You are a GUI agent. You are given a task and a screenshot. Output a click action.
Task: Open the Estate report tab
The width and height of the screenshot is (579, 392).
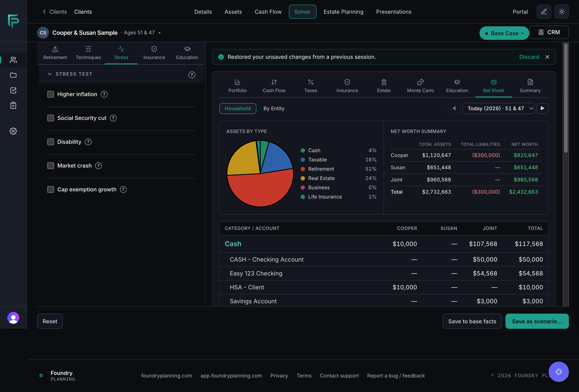[384, 86]
